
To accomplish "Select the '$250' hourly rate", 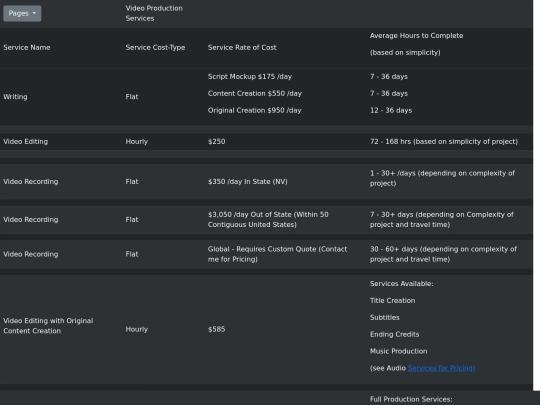I will coord(216,142).
